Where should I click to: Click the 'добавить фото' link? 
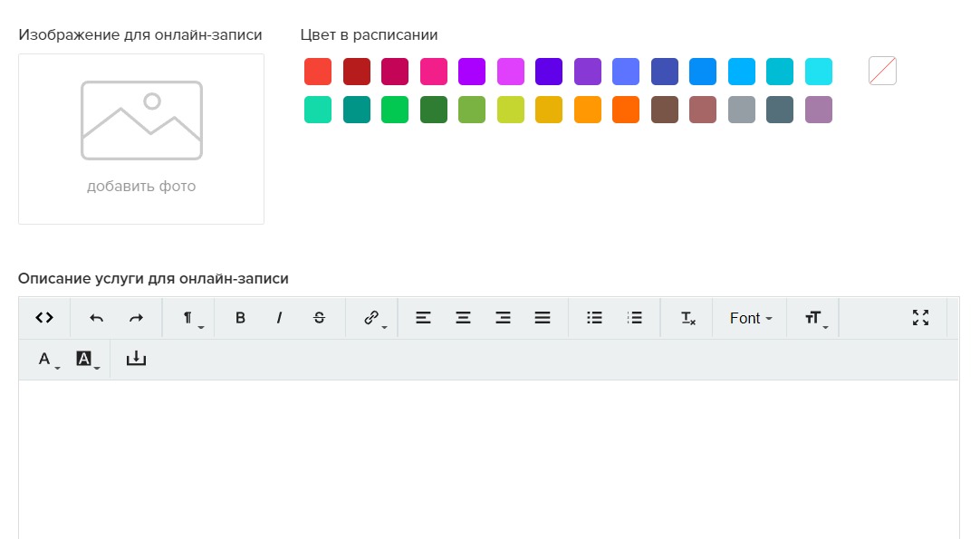click(x=141, y=187)
